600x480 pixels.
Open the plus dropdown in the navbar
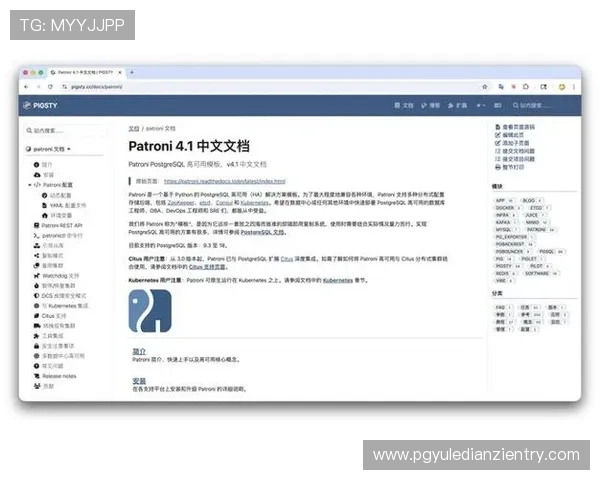(x=480, y=105)
